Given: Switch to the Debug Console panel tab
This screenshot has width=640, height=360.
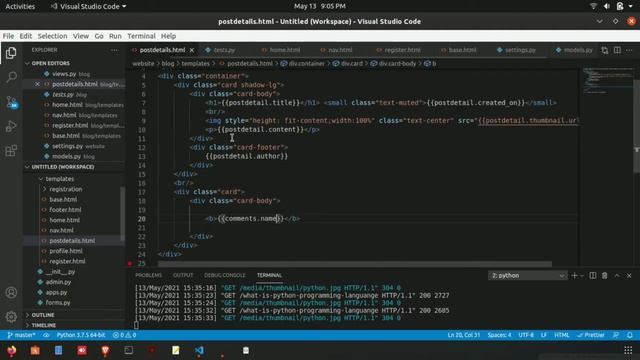Looking at the screenshot, I should [224, 276].
